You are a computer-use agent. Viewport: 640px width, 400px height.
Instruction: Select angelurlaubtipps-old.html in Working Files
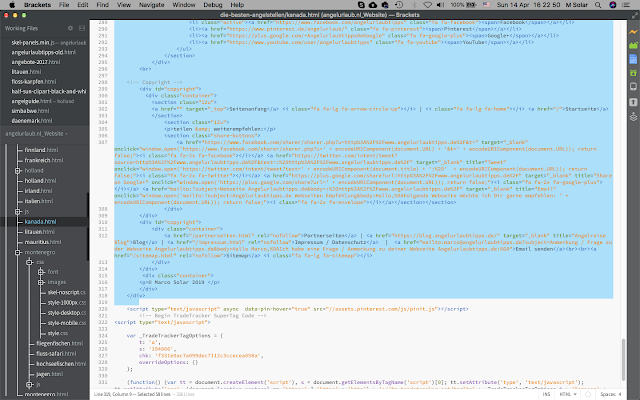pos(45,52)
